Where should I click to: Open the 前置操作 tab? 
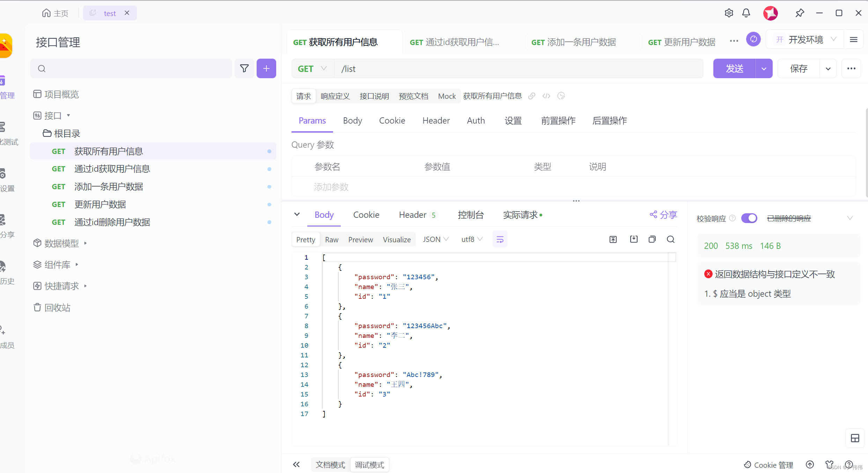[x=558, y=121]
